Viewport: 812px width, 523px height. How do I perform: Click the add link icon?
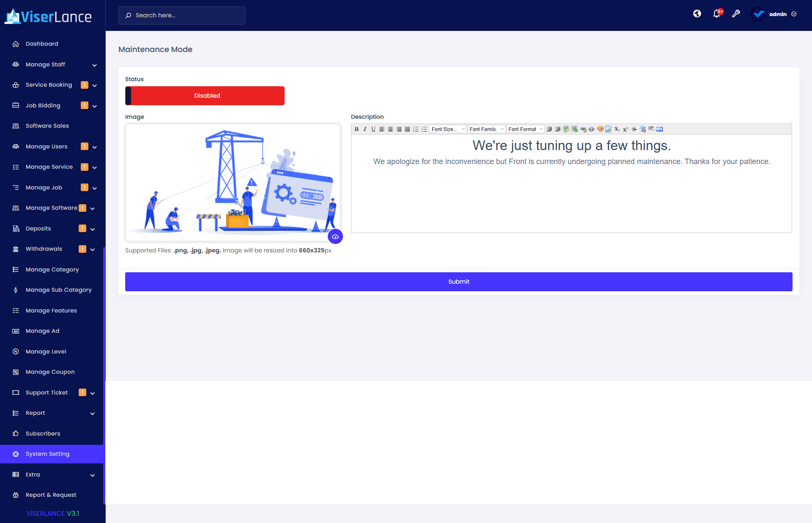pyautogui.click(x=583, y=129)
